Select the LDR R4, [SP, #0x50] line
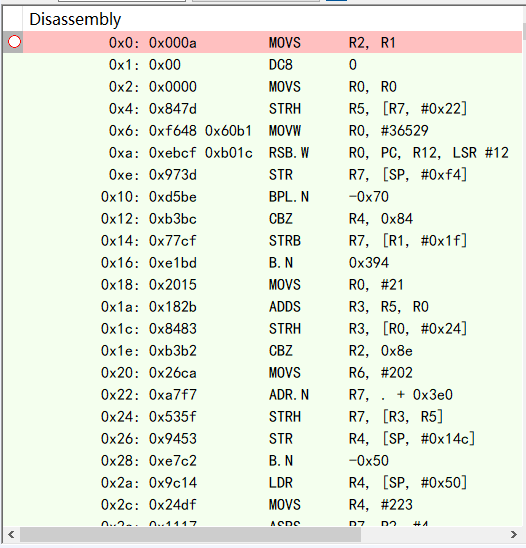The width and height of the screenshot is (526, 548). point(272,483)
